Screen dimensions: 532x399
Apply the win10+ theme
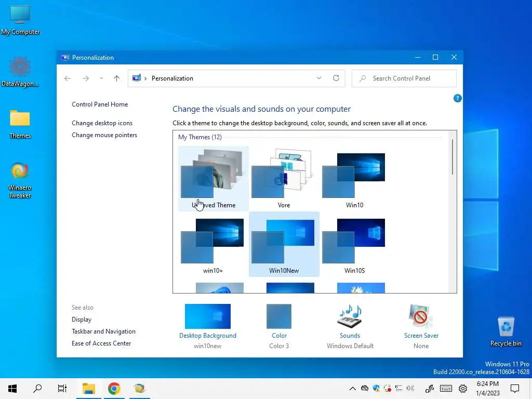[x=213, y=244]
